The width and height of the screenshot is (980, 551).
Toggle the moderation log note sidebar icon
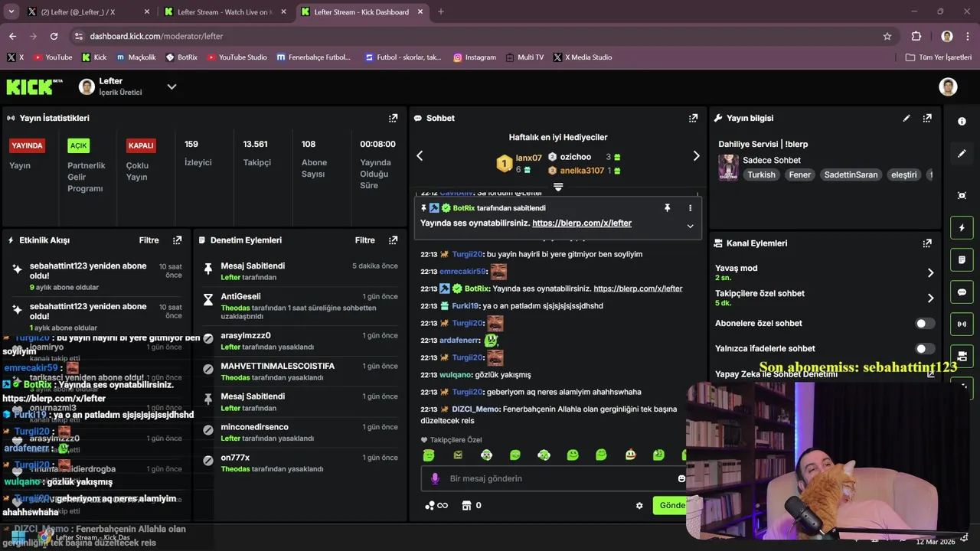962,260
